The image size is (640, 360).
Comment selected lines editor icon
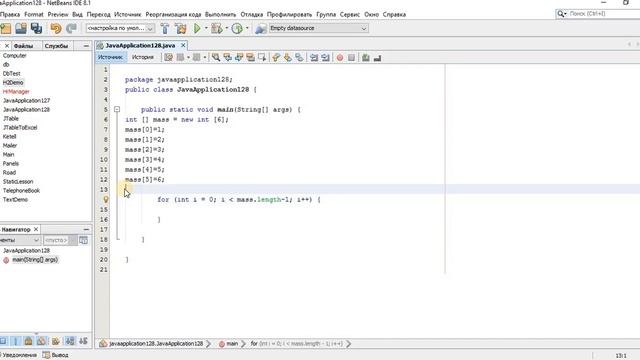(366, 58)
